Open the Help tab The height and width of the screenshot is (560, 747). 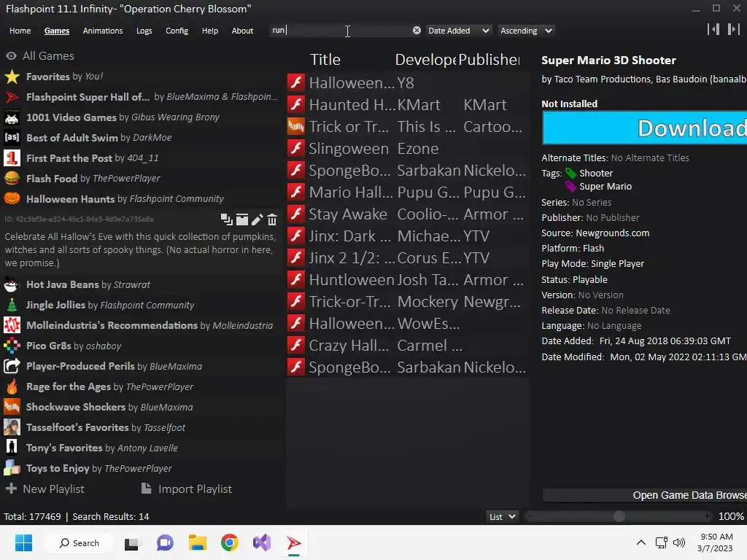209,31
